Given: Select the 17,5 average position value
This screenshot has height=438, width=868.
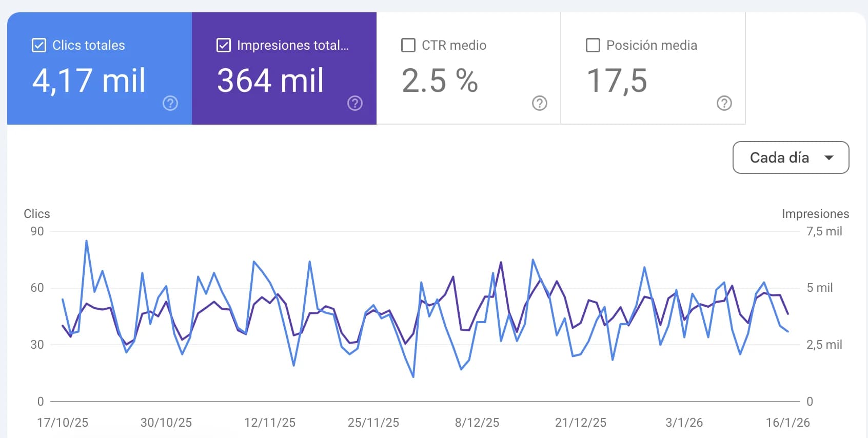Looking at the screenshot, I should pos(617,81).
